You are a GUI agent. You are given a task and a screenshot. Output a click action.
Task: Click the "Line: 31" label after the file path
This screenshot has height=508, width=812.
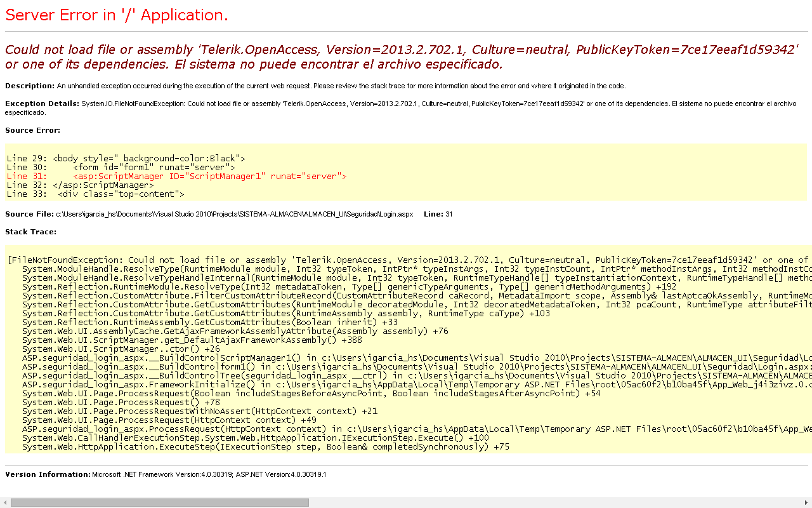click(438, 214)
